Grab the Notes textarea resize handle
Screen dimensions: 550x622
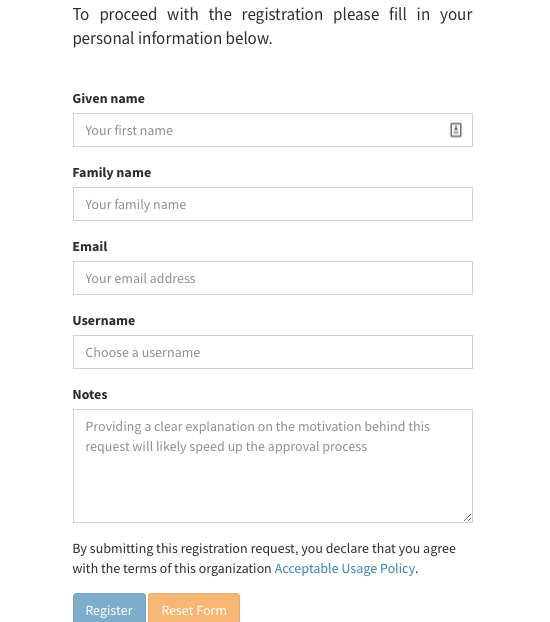467,517
